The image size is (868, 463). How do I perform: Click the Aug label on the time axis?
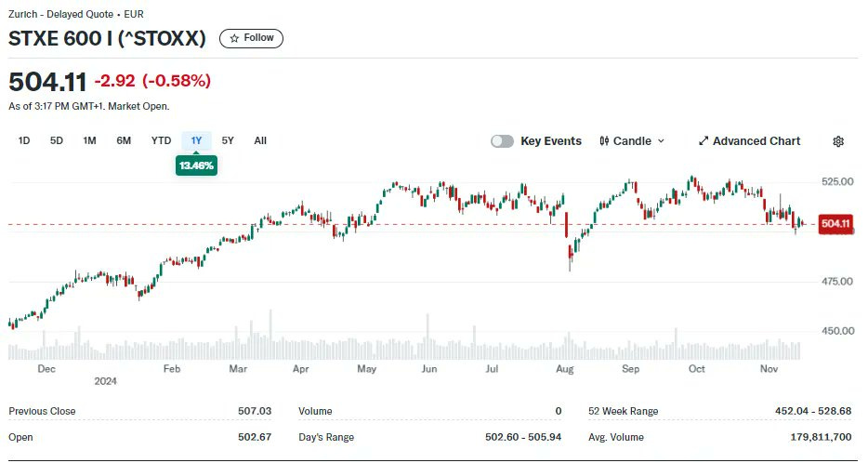(x=565, y=369)
